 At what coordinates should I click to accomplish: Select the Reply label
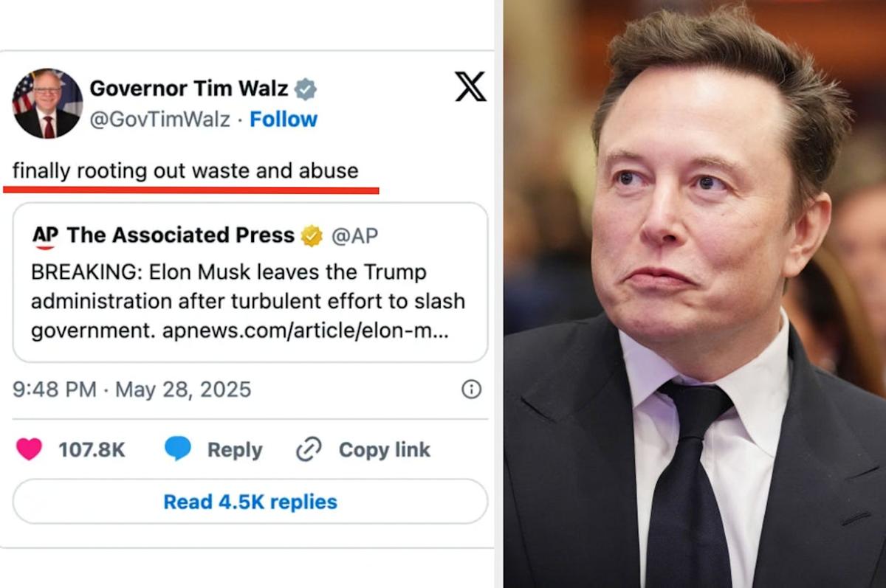pyautogui.click(x=235, y=449)
